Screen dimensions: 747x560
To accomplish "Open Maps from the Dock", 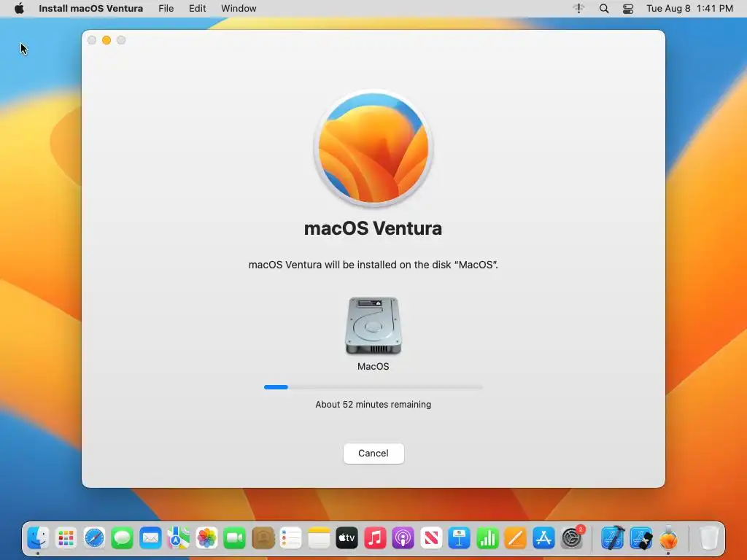I will click(x=178, y=539).
